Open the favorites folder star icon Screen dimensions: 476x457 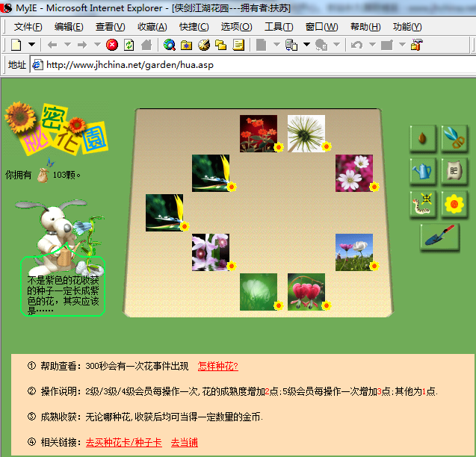click(x=186, y=45)
